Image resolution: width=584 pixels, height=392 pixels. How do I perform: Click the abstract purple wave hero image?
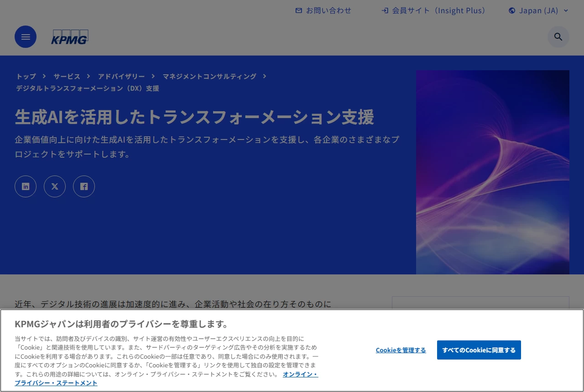[493, 172]
